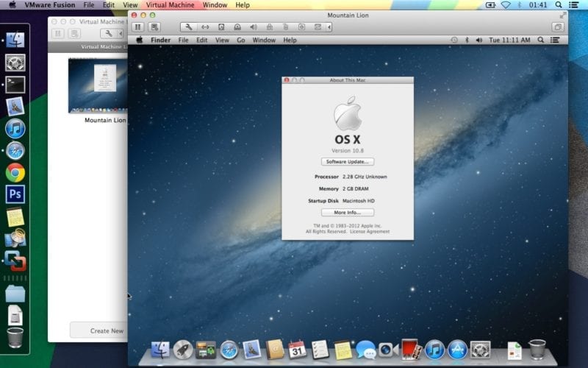Open the License Agreement link
Screen dimensions: 588x368
(371, 232)
